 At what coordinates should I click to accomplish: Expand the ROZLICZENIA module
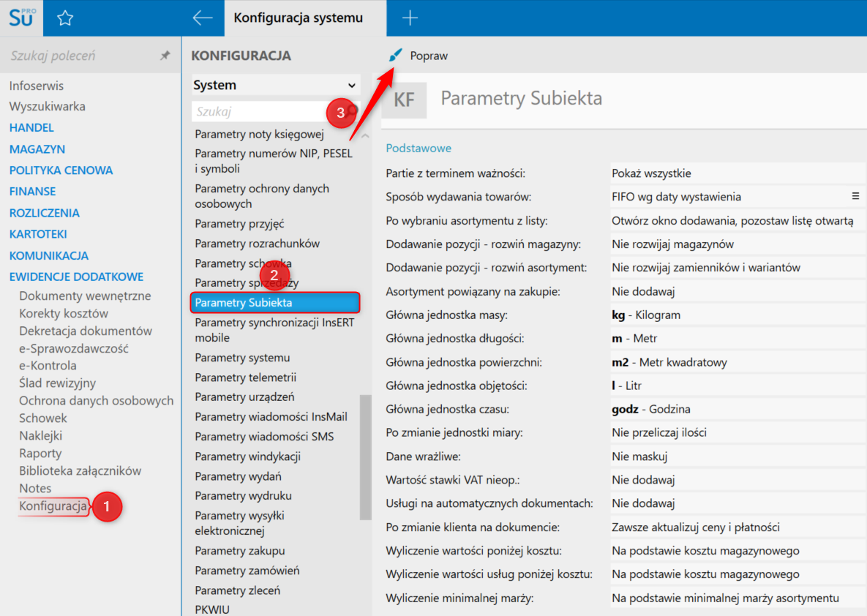tap(44, 213)
